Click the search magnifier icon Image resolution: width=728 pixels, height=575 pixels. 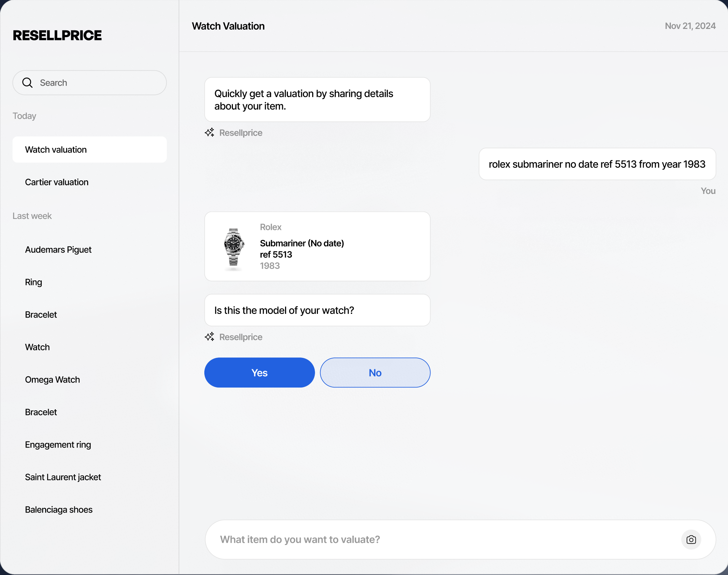(x=28, y=83)
